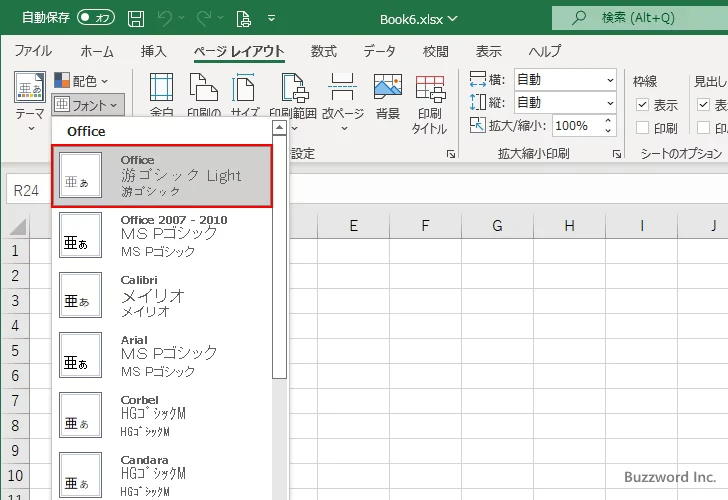
Task: Click the 印刷範囲 print area icon
Action: pyautogui.click(x=294, y=87)
